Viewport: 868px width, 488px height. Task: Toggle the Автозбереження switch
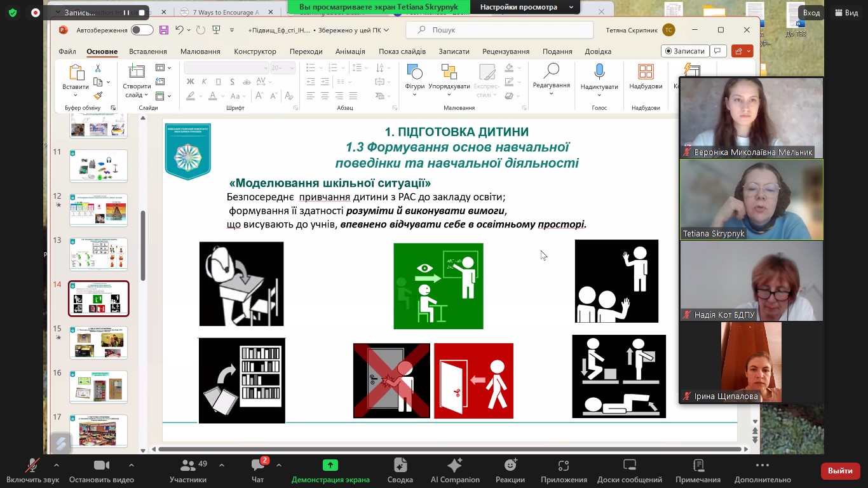coord(142,30)
